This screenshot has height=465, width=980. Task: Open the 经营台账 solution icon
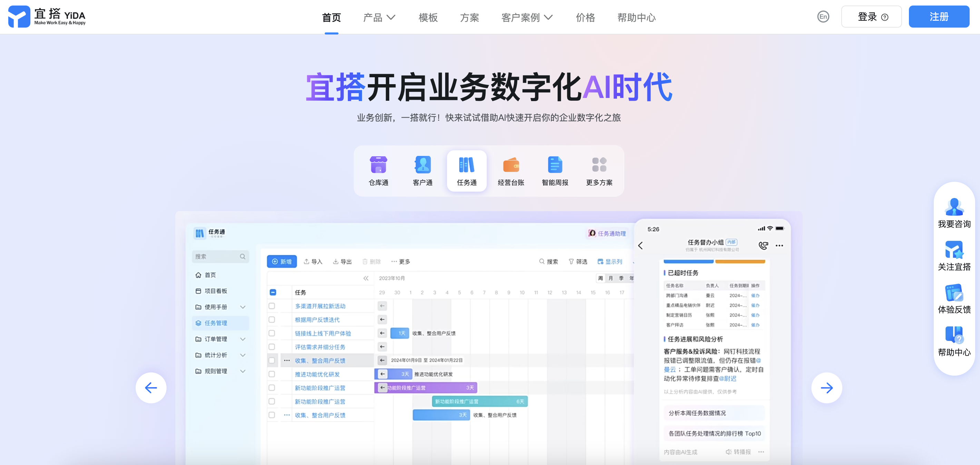[511, 165]
